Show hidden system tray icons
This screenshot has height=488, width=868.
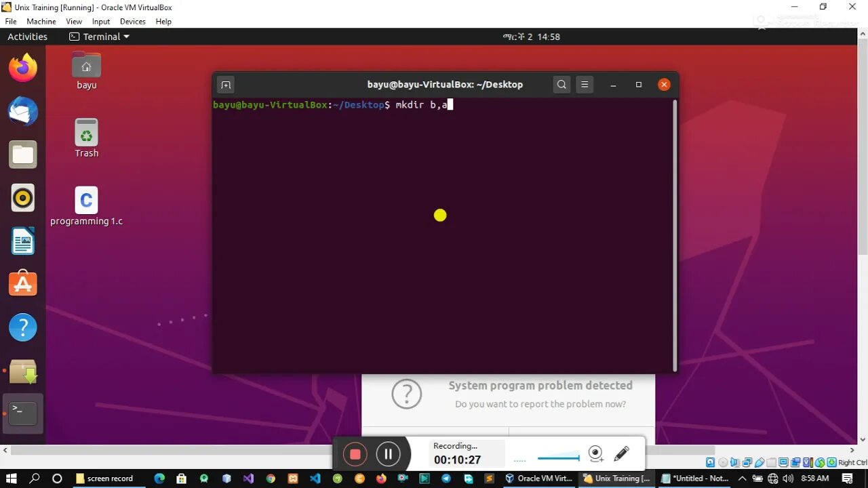[x=743, y=479]
